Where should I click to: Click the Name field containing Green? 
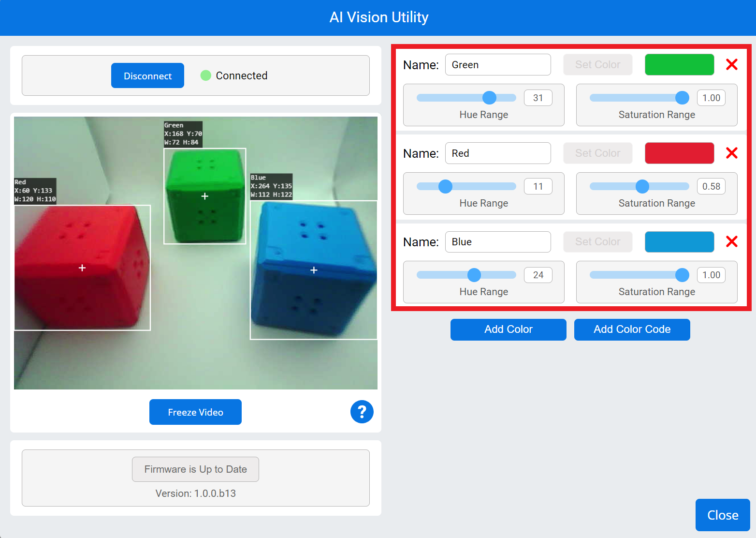click(497, 65)
